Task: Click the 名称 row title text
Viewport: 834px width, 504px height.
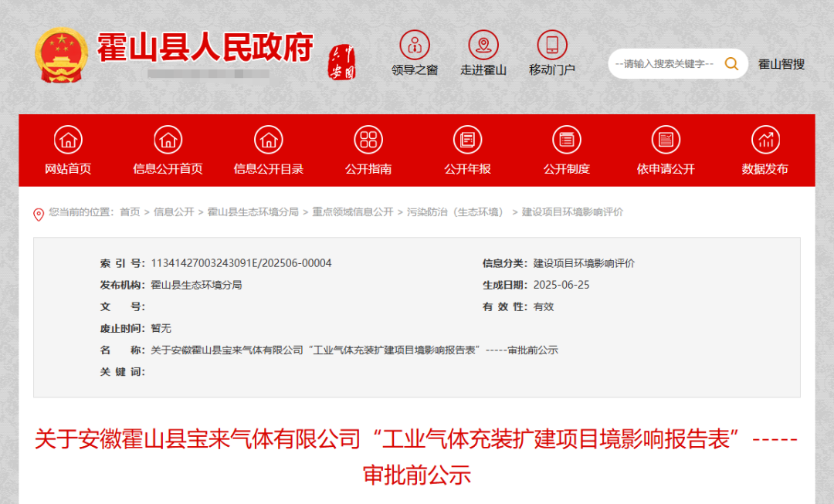Action: pos(354,350)
